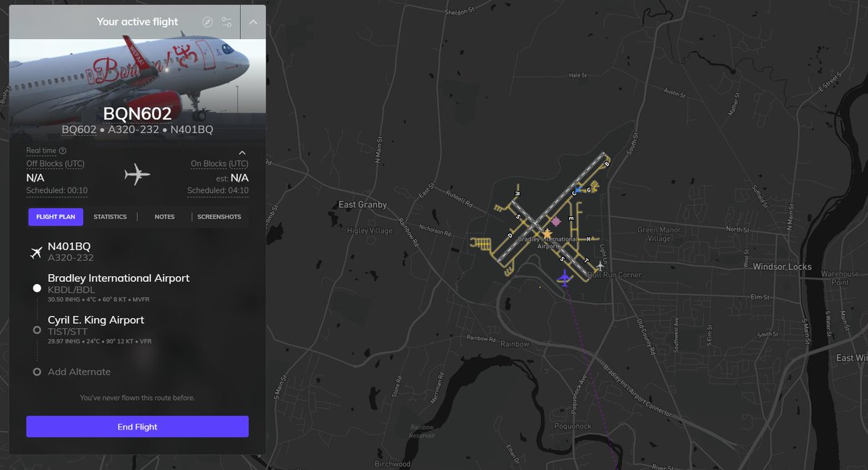Click the Your active flight header title
Viewport: 868px width, 470px height.
tap(137, 22)
